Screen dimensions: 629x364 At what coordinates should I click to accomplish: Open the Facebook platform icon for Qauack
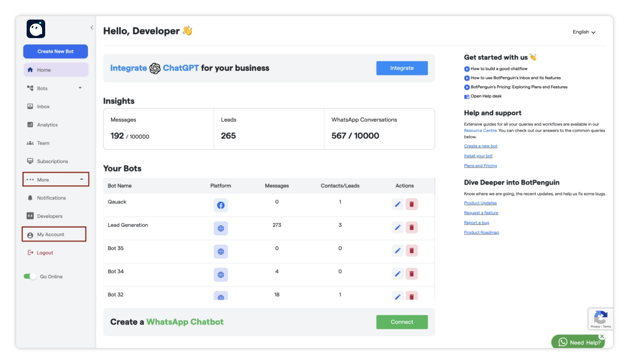[221, 205]
